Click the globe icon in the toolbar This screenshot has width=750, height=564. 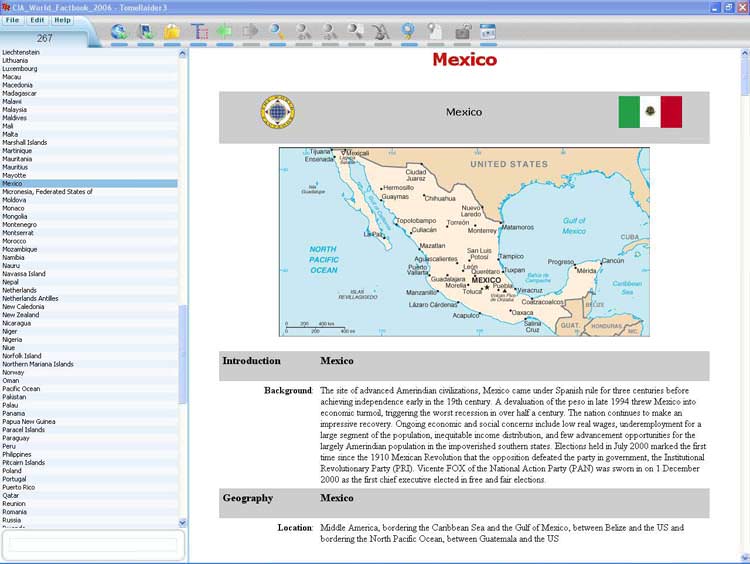119,32
